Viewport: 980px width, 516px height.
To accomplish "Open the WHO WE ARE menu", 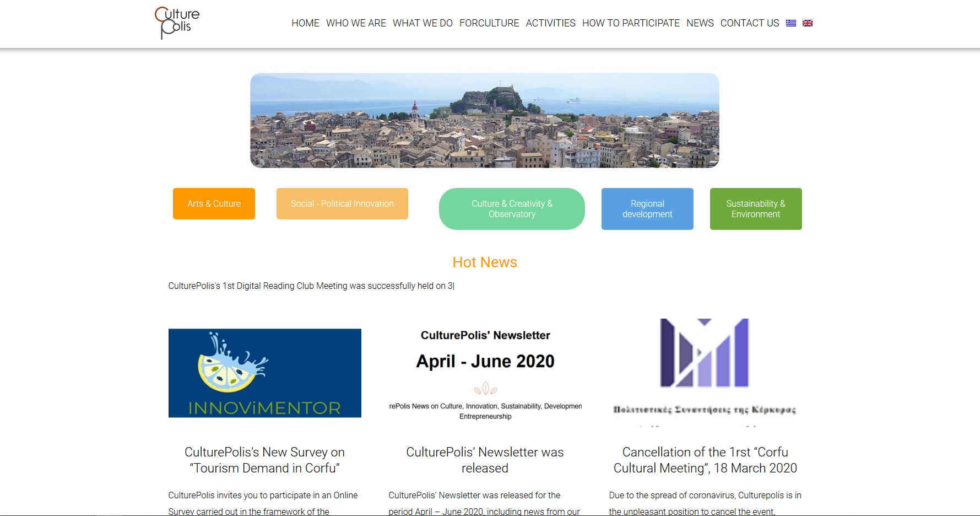I will pos(356,23).
